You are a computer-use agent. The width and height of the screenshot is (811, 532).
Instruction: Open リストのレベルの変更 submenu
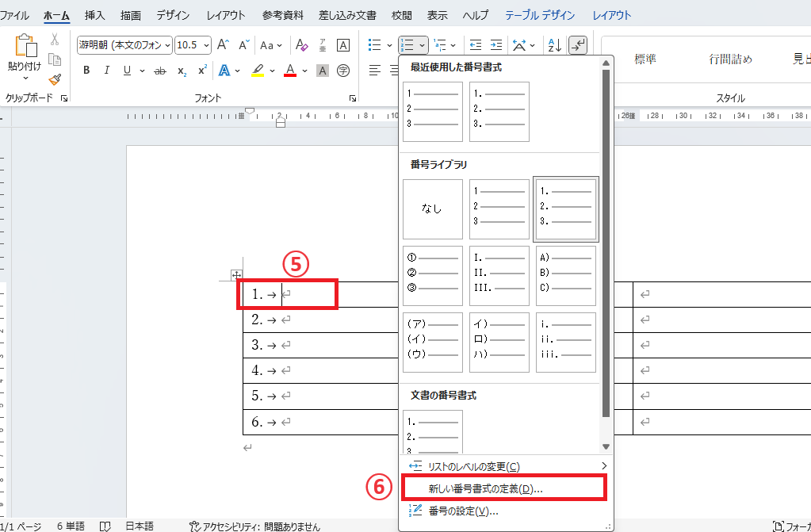(506, 466)
